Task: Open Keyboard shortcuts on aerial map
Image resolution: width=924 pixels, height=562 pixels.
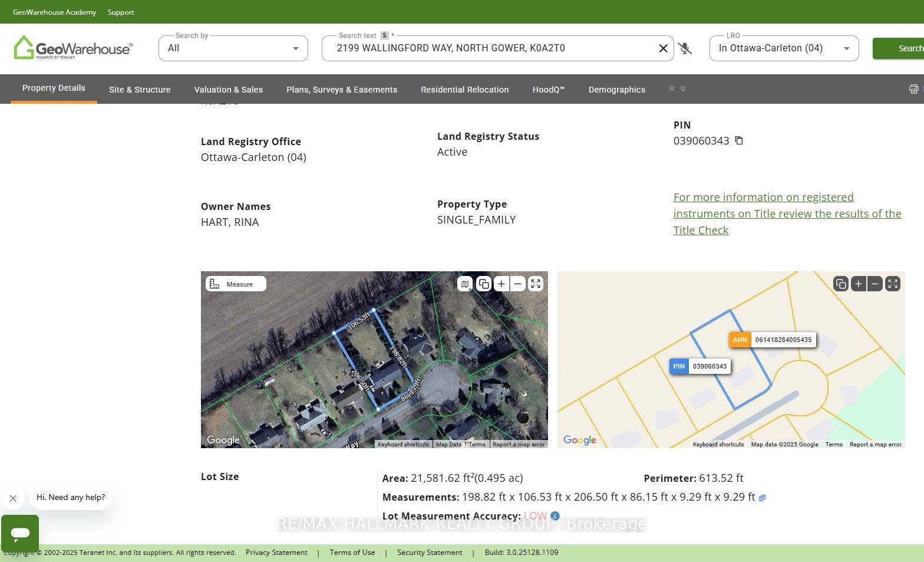Action: [403, 445]
